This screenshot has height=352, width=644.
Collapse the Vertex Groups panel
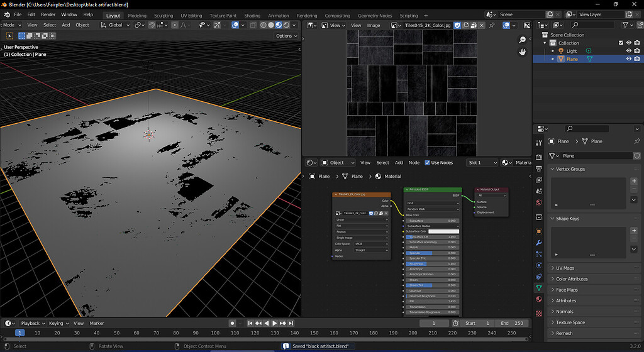tap(553, 169)
